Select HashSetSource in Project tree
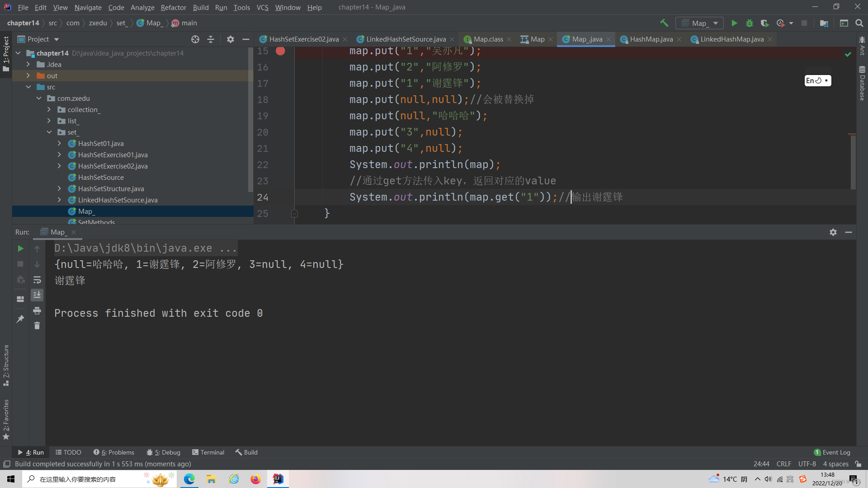 tap(100, 178)
